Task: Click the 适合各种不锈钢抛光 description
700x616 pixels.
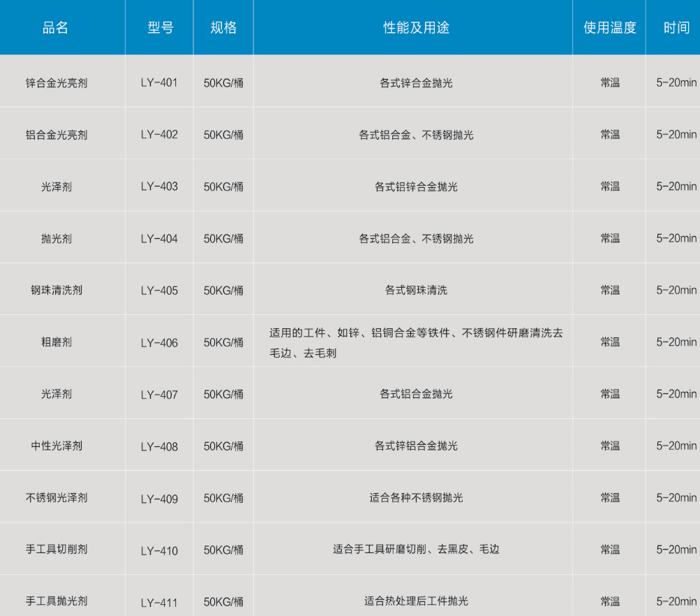Action: (x=416, y=498)
